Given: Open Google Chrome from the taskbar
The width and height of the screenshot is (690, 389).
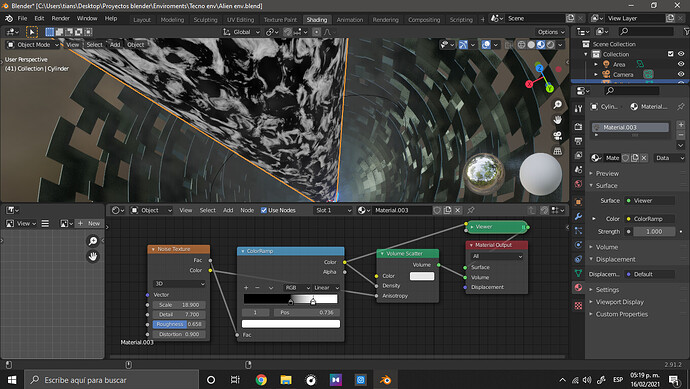Looking at the screenshot, I should [x=261, y=380].
